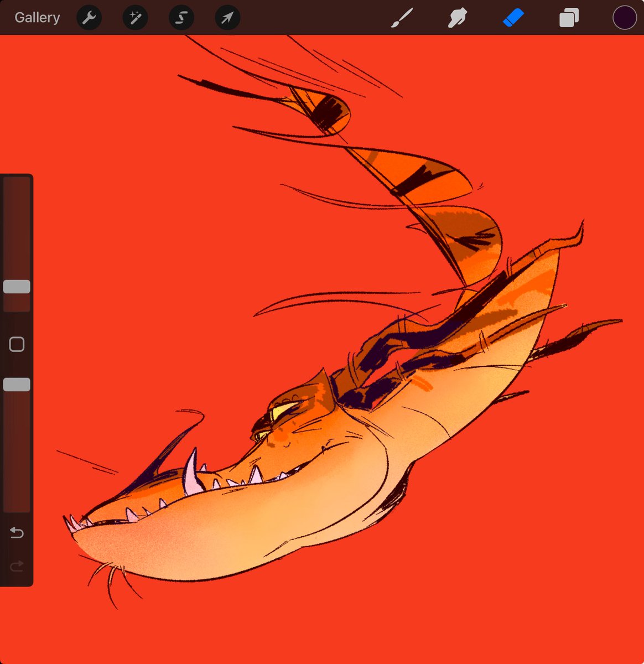Select the Brush tool
The height and width of the screenshot is (664, 644).
[x=402, y=18]
